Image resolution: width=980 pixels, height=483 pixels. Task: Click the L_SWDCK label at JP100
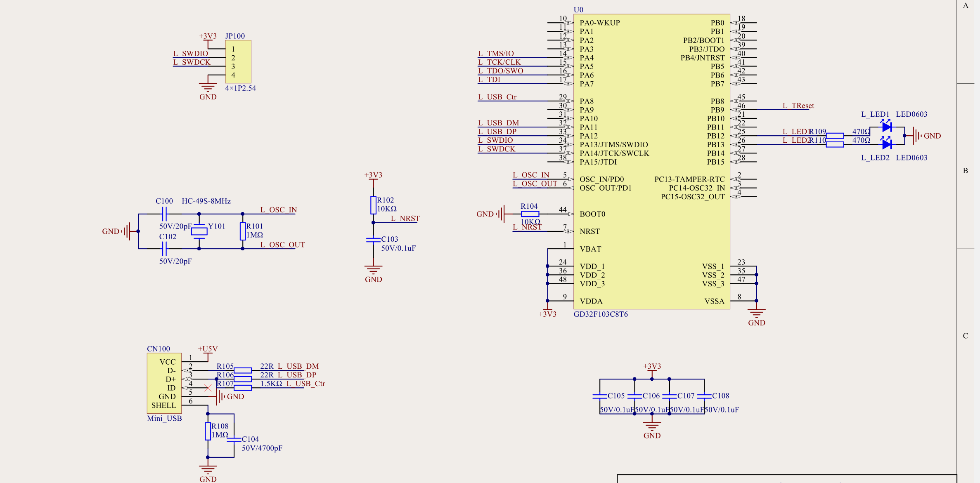pyautogui.click(x=192, y=62)
